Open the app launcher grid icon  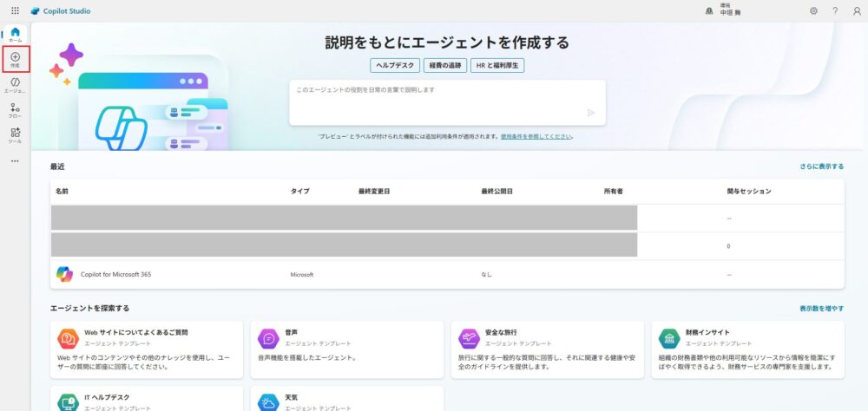15,10
